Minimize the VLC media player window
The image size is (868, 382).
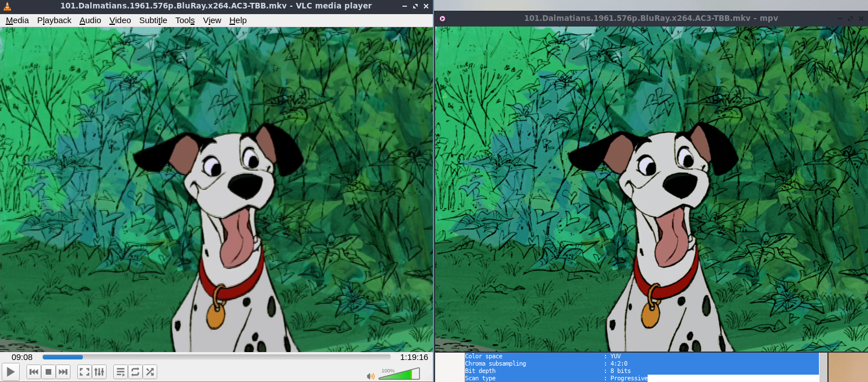click(x=405, y=6)
